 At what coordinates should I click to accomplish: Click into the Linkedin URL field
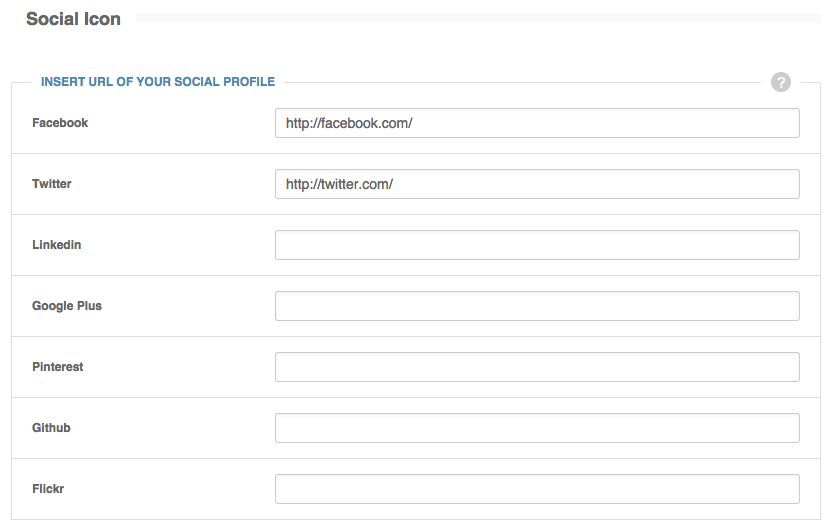[x=537, y=245]
